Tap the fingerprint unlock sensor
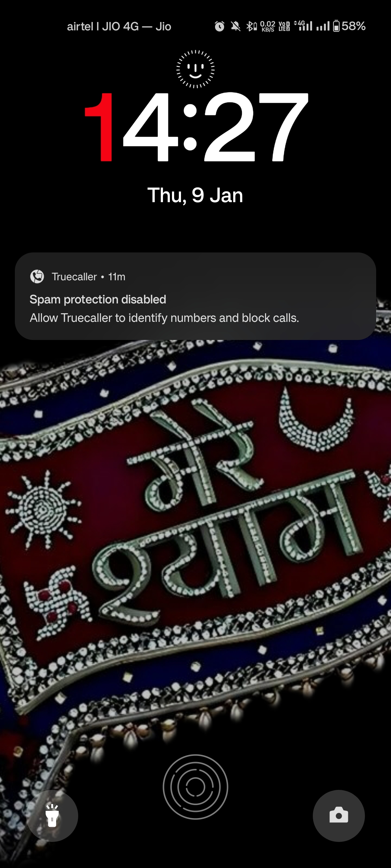 click(x=195, y=787)
